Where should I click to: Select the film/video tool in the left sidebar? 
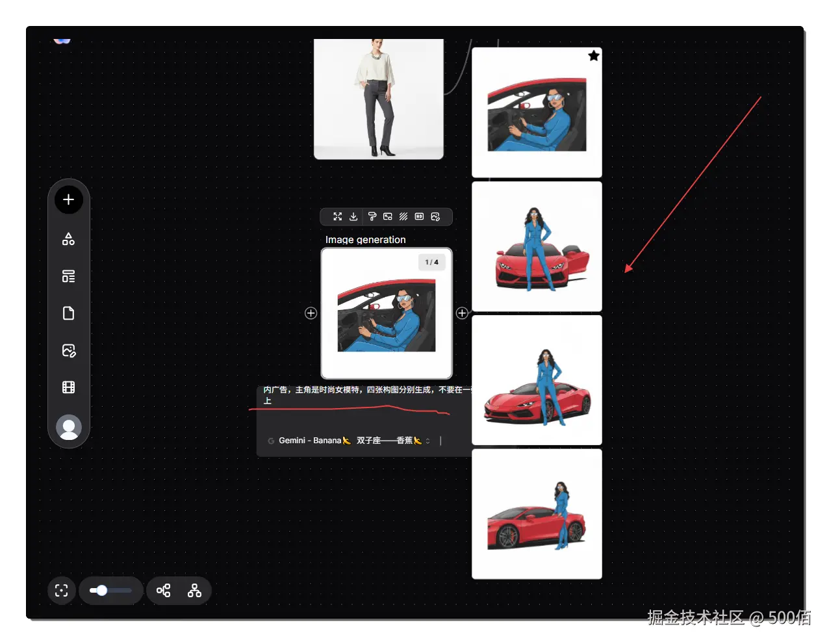[68, 387]
